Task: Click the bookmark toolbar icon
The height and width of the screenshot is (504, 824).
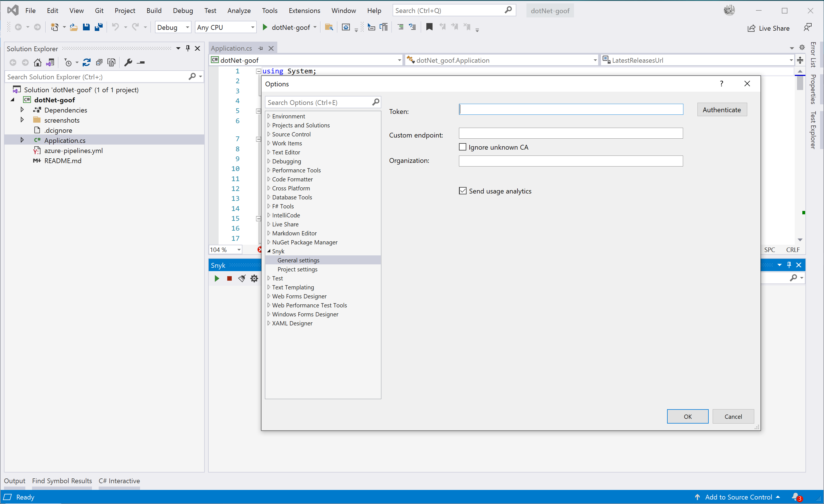Action: (429, 27)
